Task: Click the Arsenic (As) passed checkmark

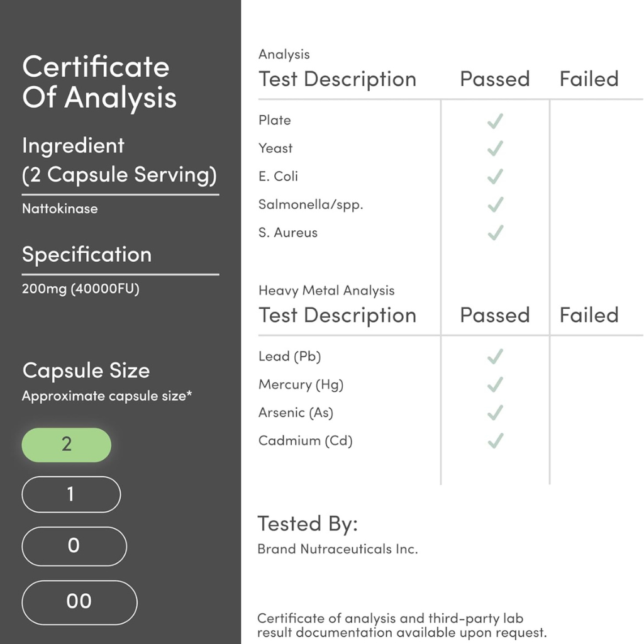Action: (495, 413)
